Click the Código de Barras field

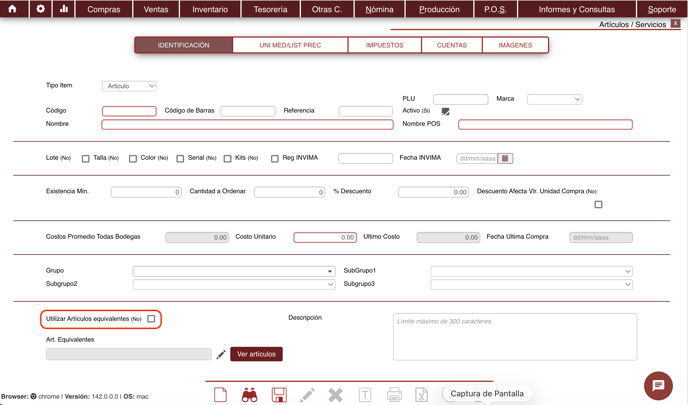tap(248, 111)
